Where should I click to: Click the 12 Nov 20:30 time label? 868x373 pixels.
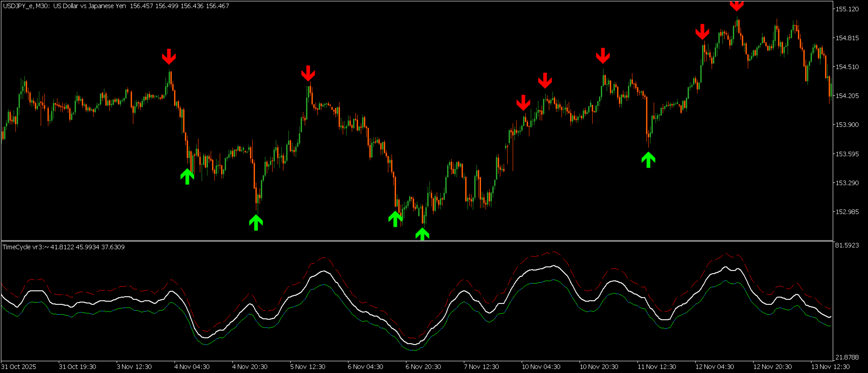coord(773,367)
